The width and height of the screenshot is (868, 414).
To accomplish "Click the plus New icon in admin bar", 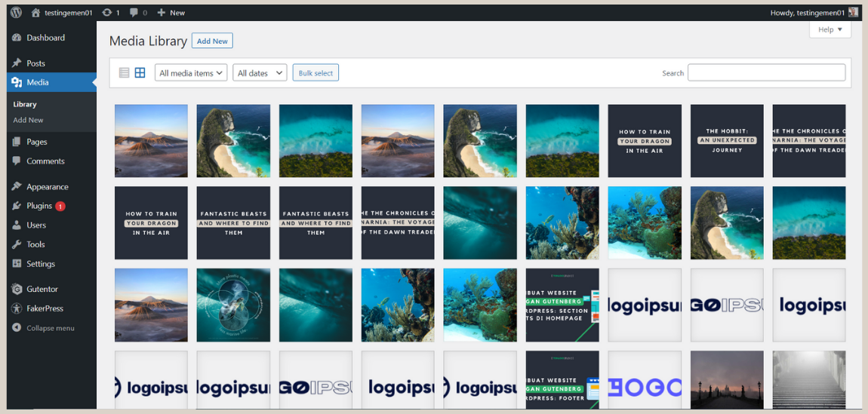I will [161, 12].
